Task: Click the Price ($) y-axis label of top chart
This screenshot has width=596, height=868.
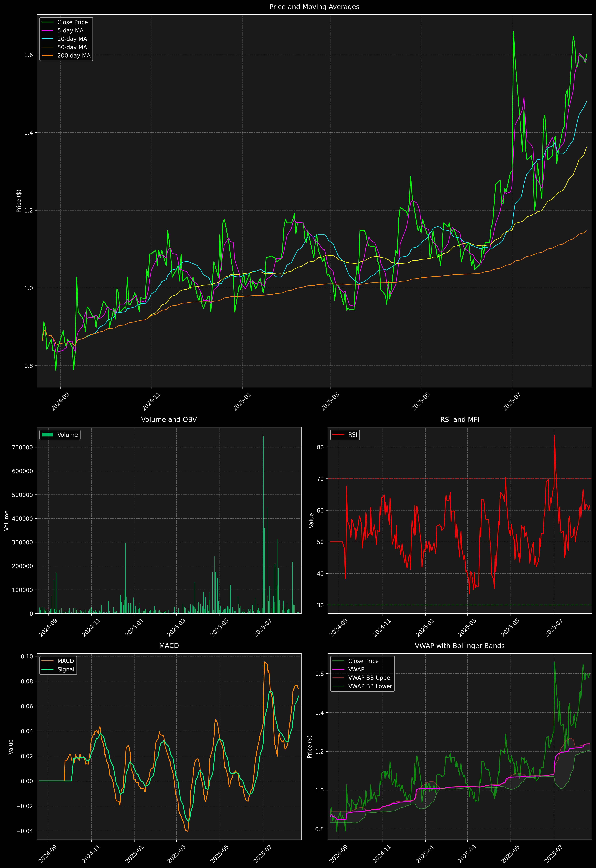Action: [x=19, y=201]
